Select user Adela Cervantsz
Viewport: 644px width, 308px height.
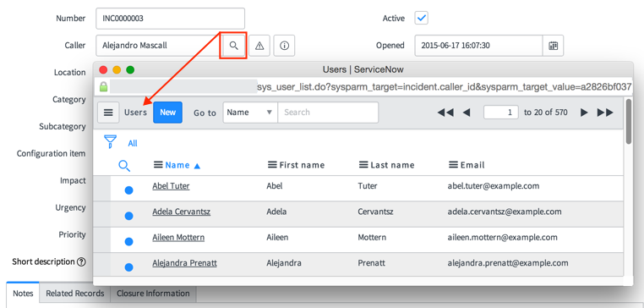point(182,212)
